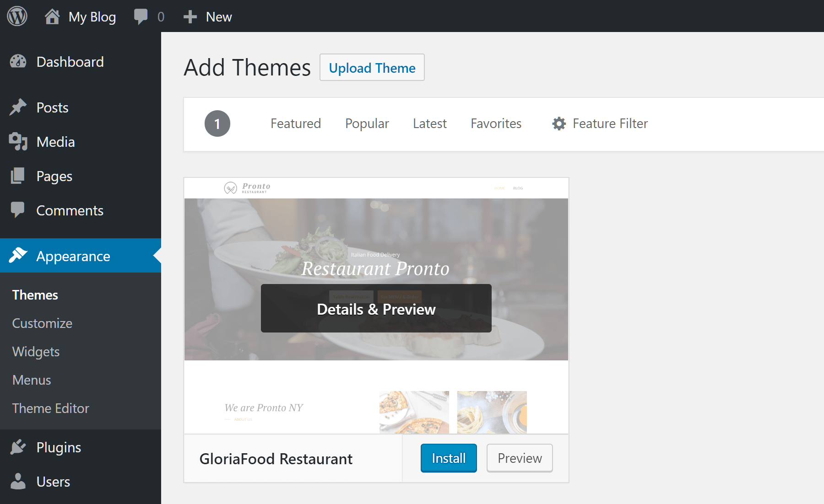The height and width of the screenshot is (504, 824).
Task: Click the Users person icon
Action: 18,482
